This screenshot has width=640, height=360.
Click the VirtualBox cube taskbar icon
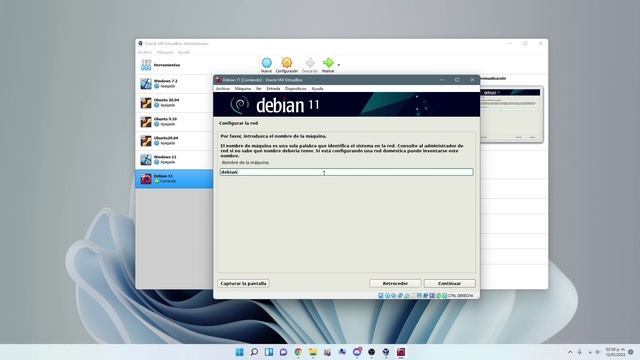pos(386,352)
